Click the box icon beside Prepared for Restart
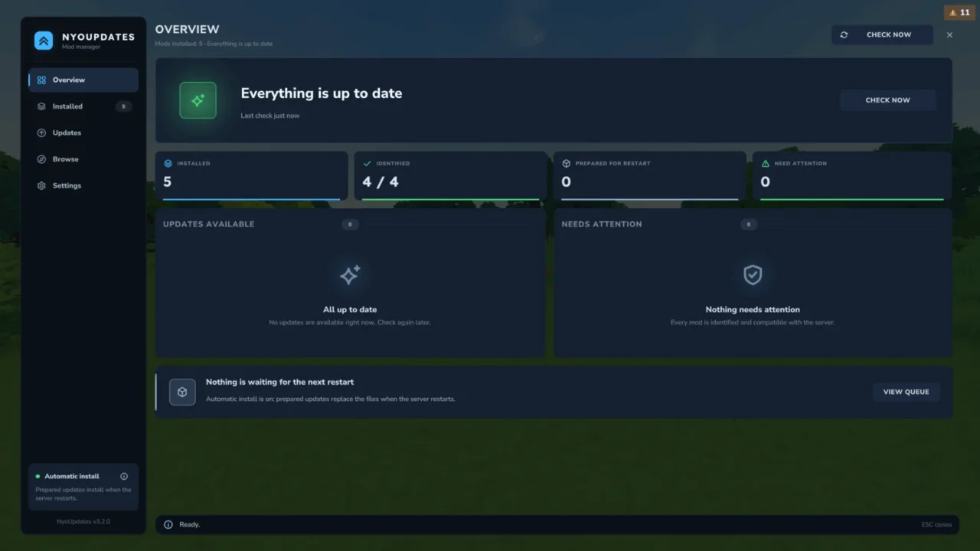980x551 pixels. [x=567, y=163]
